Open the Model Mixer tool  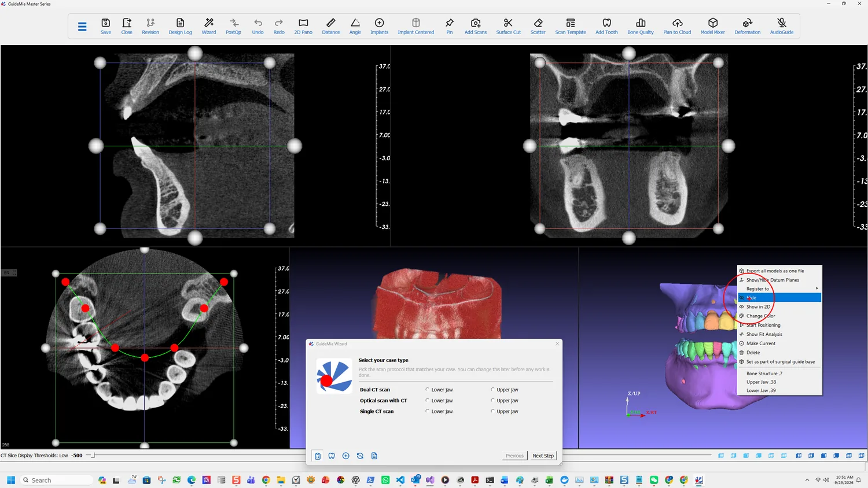click(713, 26)
